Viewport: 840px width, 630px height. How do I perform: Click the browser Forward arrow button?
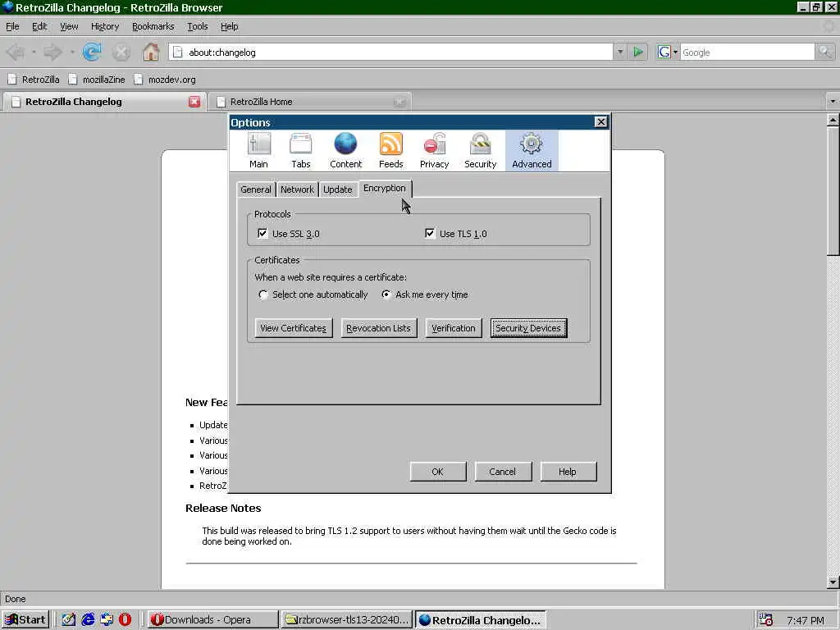coord(52,52)
